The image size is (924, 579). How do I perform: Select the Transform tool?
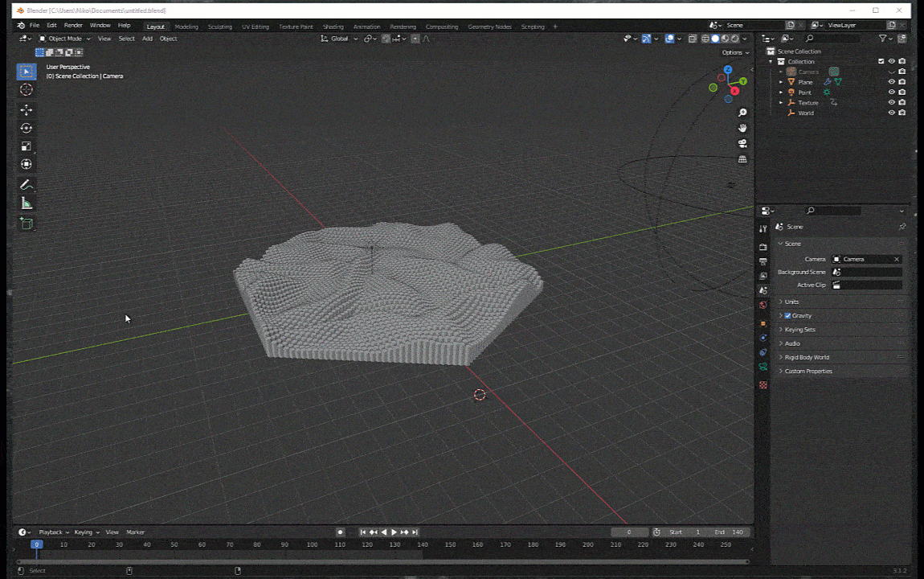click(26, 165)
